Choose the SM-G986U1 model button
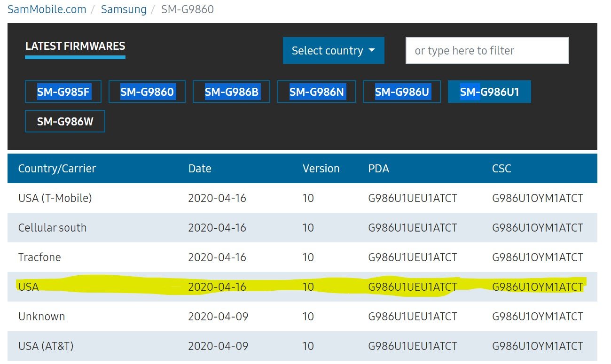 489,92
